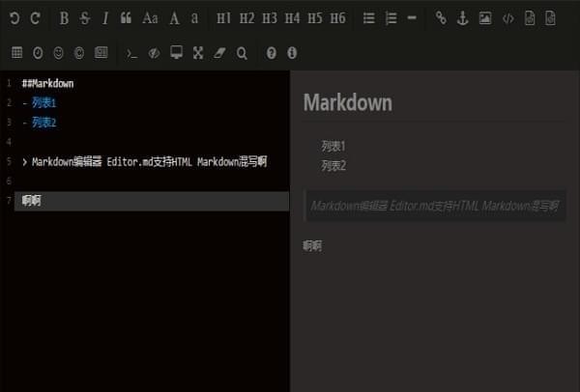Image resolution: width=580 pixels, height=392 pixels.
Task: Insert an unordered bullet list
Action: [369, 18]
